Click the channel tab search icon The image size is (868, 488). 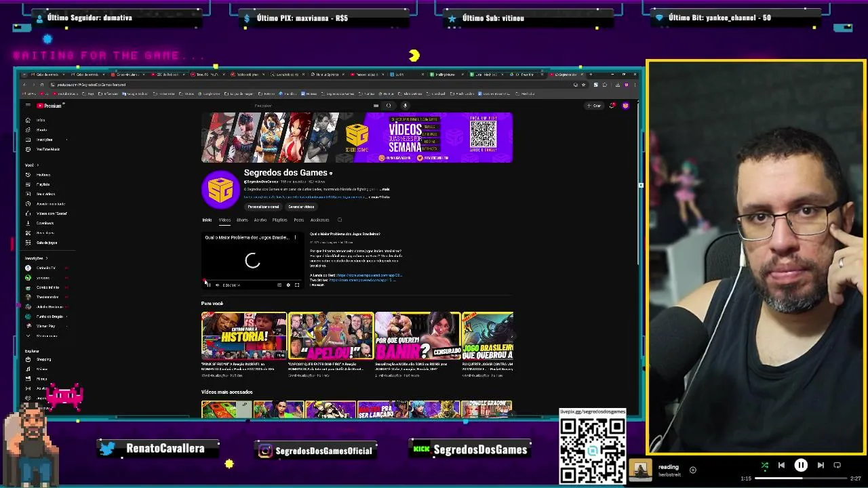pyautogui.click(x=340, y=220)
